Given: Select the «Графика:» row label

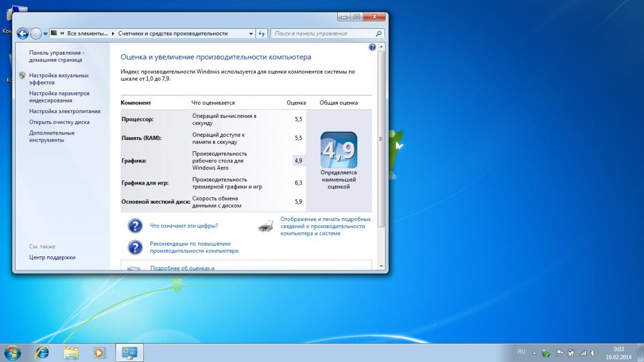Looking at the screenshot, I should [x=134, y=160].
